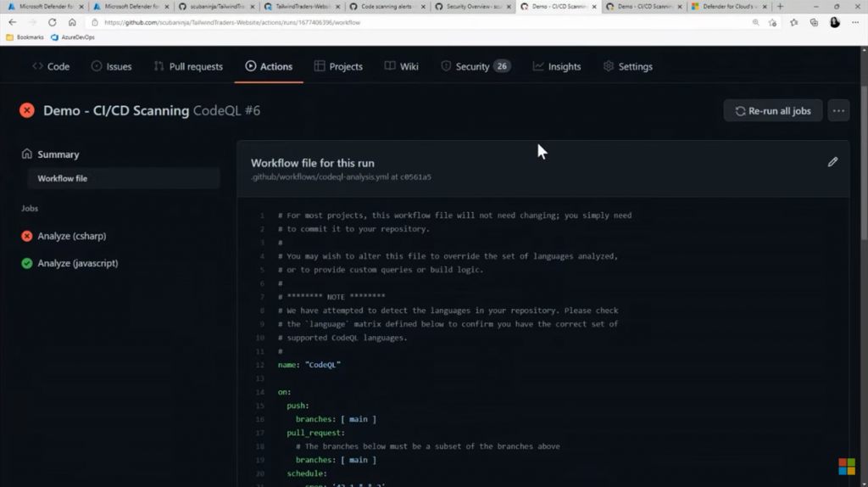The height and width of the screenshot is (487, 868).
Task: Click the Insights graph icon
Action: [538, 66]
